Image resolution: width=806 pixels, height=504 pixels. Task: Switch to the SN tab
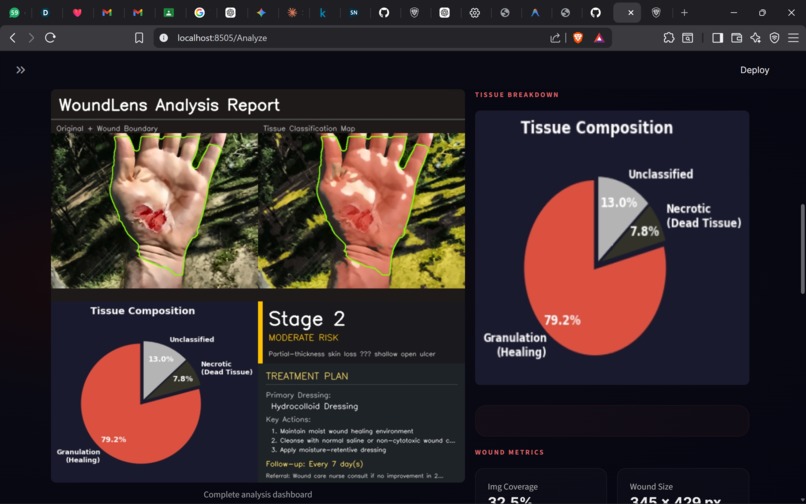(x=354, y=13)
